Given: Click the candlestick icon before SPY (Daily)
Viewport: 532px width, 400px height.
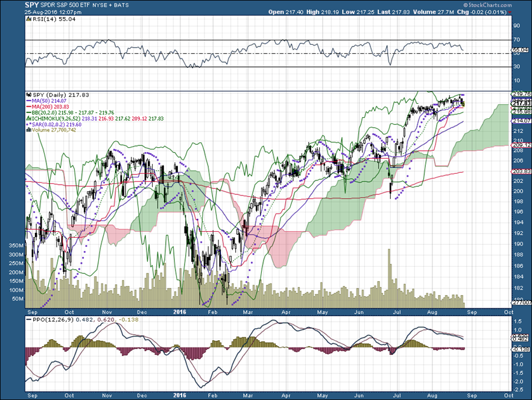Looking at the screenshot, I should pyautogui.click(x=29, y=95).
